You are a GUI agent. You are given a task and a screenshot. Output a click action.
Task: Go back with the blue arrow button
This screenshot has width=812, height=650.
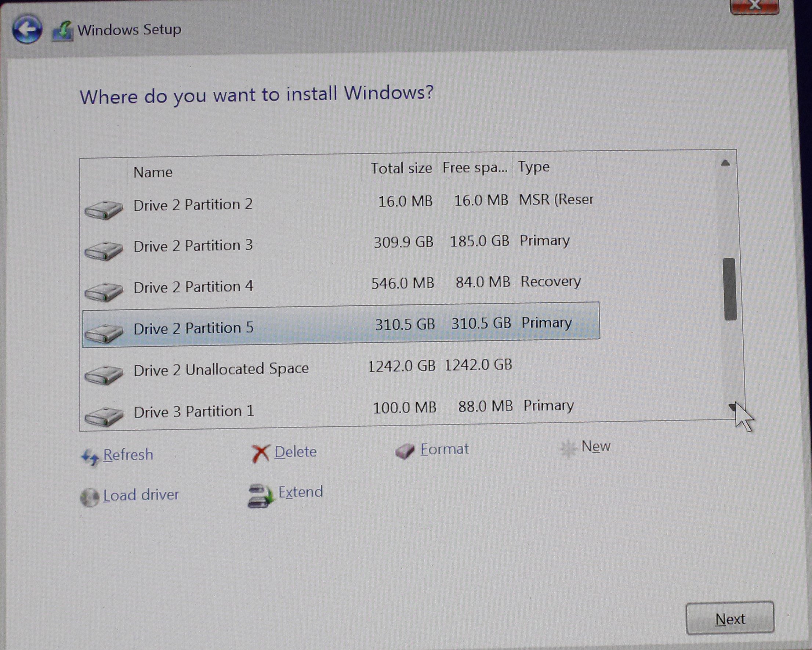[x=27, y=29]
